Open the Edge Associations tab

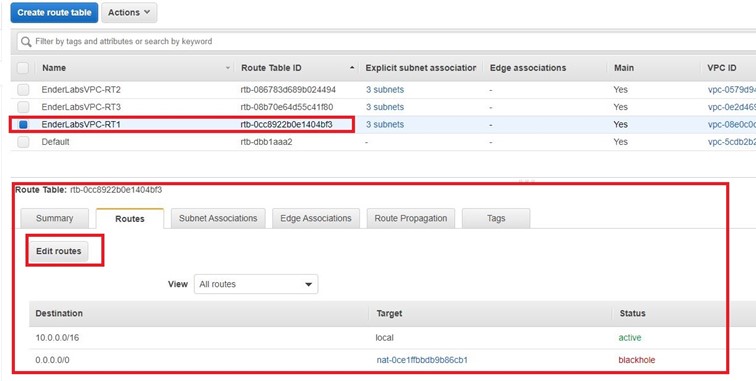coord(316,218)
